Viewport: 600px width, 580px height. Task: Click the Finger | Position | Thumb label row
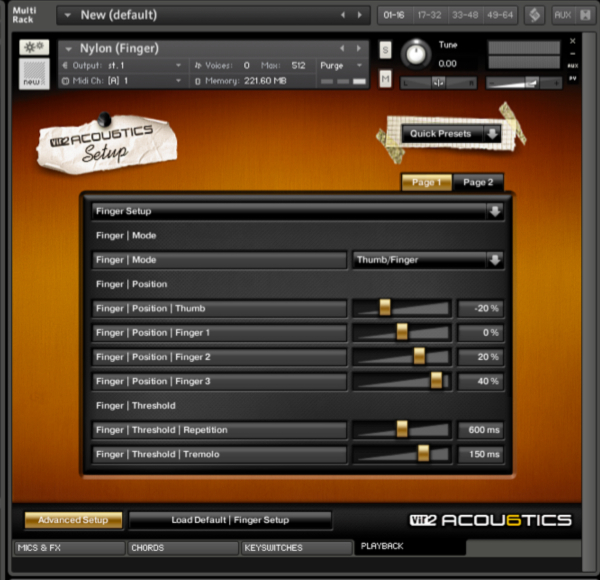219,309
